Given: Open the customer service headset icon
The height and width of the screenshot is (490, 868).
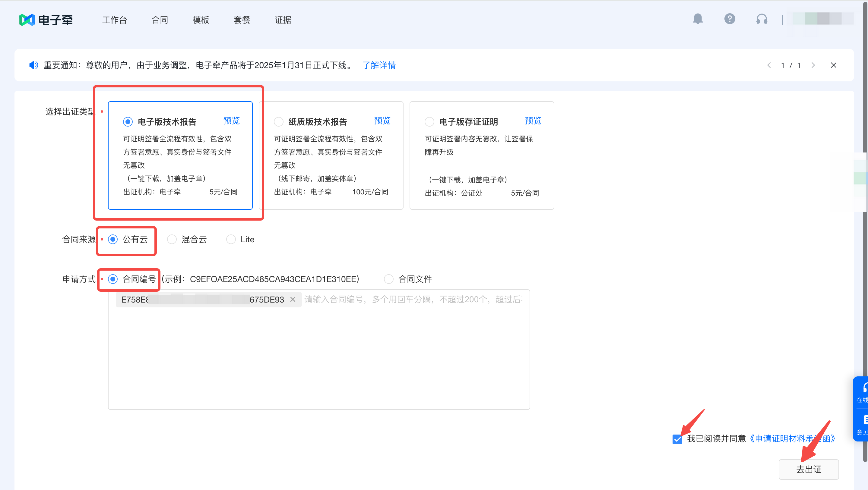Looking at the screenshot, I should point(762,19).
